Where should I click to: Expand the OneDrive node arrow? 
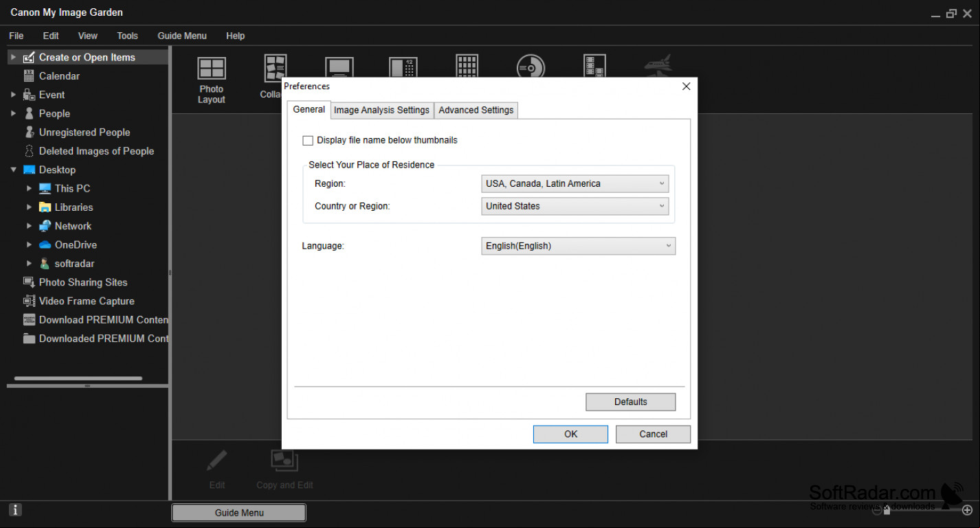[29, 244]
